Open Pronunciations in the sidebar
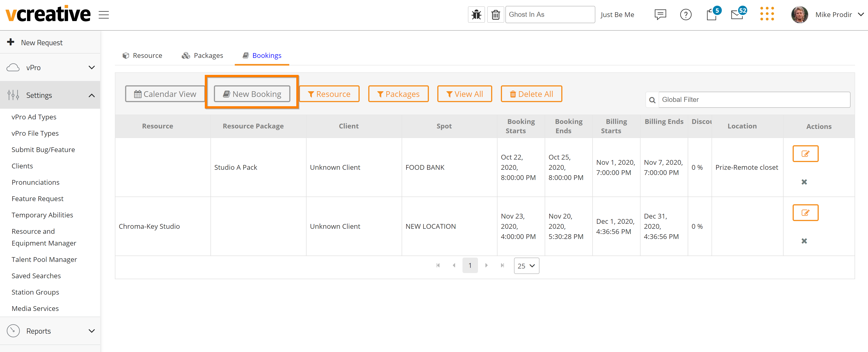868x352 pixels. 35,182
